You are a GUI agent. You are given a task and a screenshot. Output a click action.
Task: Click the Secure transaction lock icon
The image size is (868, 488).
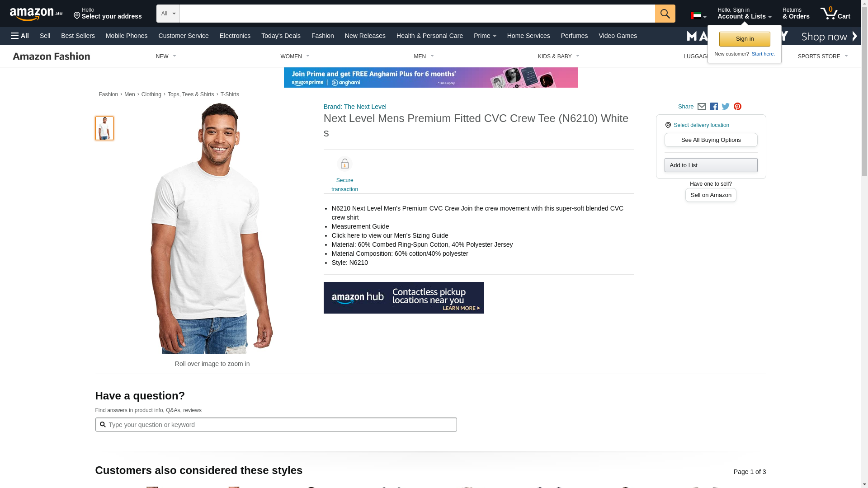pyautogui.click(x=344, y=164)
